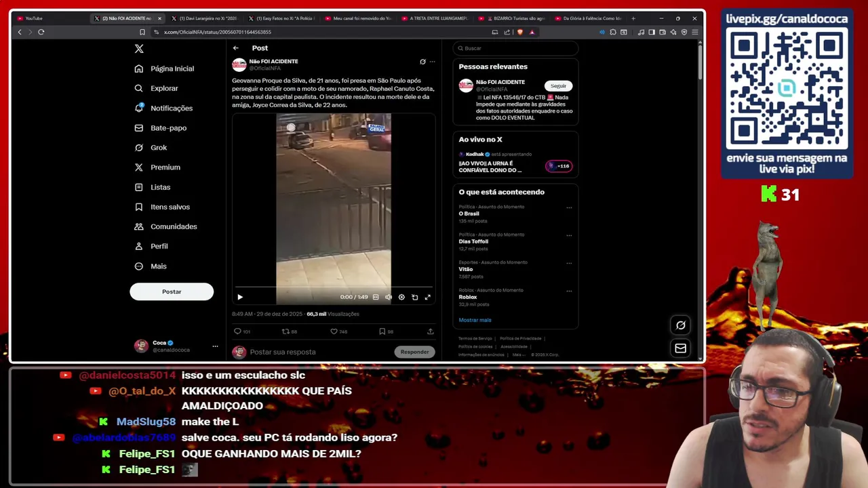Open Brave wallet icon
The height and width of the screenshot is (488, 868).
[x=663, y=32]
